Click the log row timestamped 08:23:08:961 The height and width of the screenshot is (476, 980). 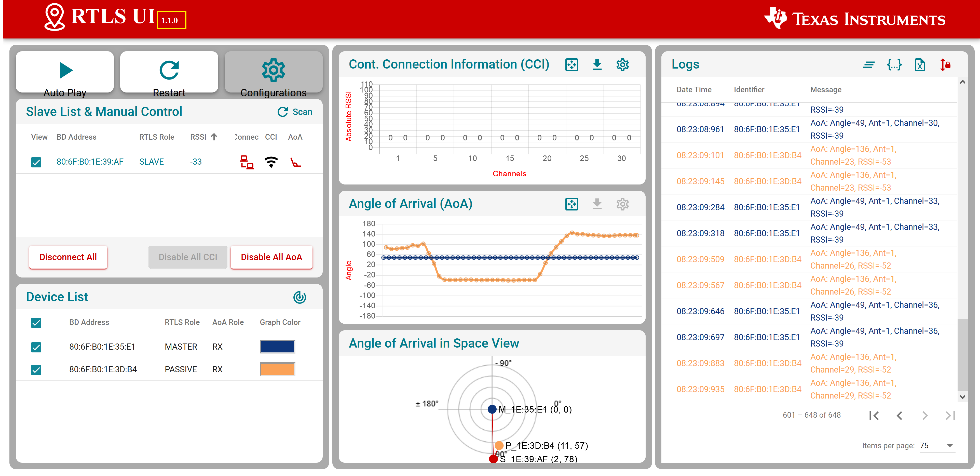[x=809, y=129]
